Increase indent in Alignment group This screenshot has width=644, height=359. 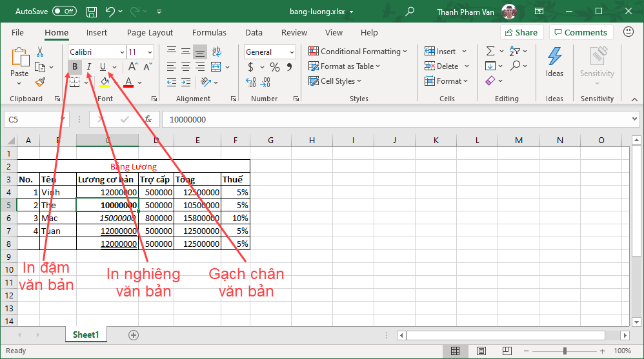click(x=186, y=82)
